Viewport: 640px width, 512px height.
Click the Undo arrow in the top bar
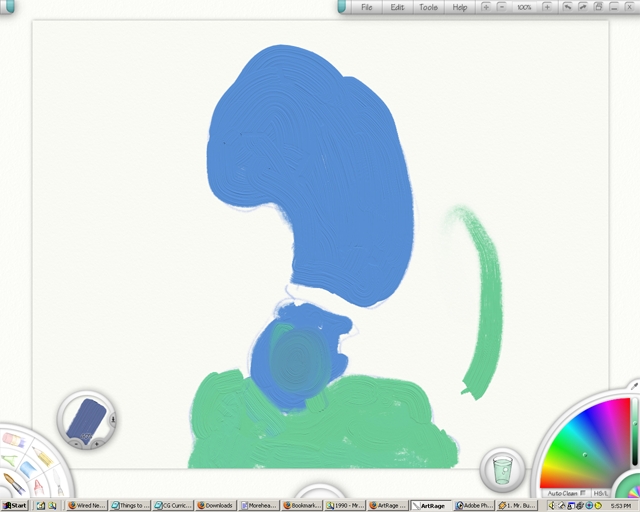[567, 7]
